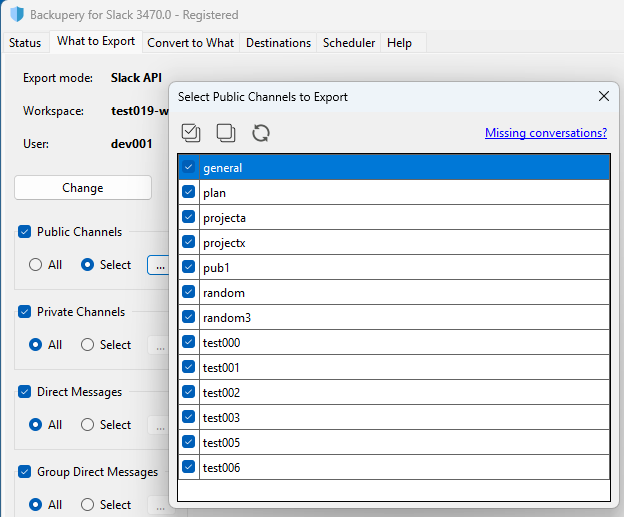The width and height of the screenshot is (624, 517).
Task: Click the check all channels icon
Action: pyautogui.click(x=191, y=133)
